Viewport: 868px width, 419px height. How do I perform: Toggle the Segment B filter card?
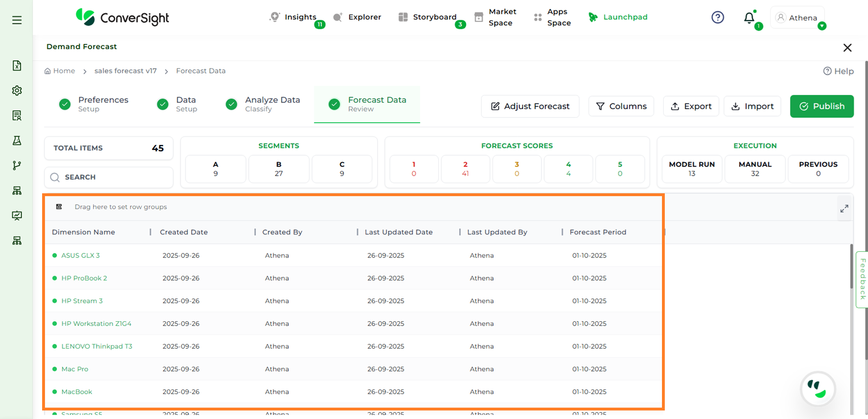coord(279,169)
